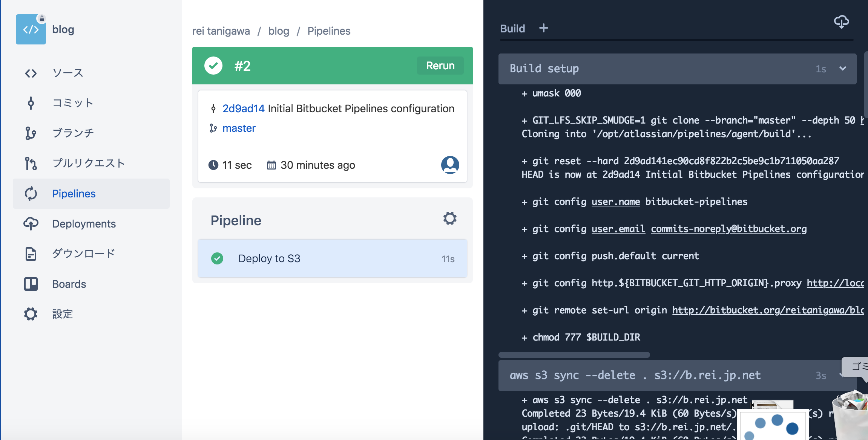868x440 pixels.
Task: Click the blog repository name in sidebar
Action: (x=63, y=29)
